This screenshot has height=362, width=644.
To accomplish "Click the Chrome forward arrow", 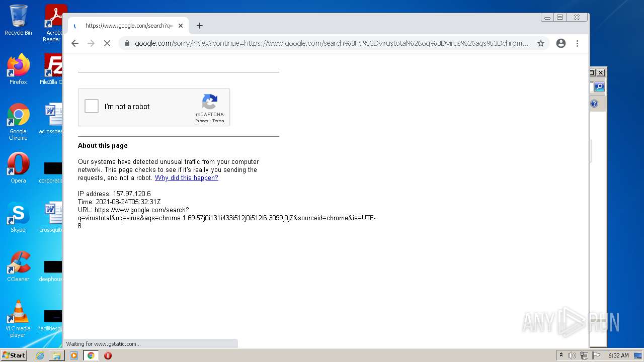I will pyautogui.click(x=91, y=43).
